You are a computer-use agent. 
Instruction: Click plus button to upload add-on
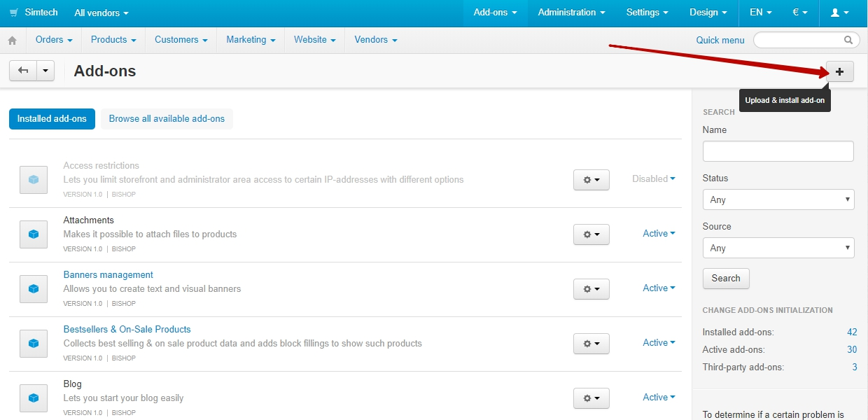(840, 71)
